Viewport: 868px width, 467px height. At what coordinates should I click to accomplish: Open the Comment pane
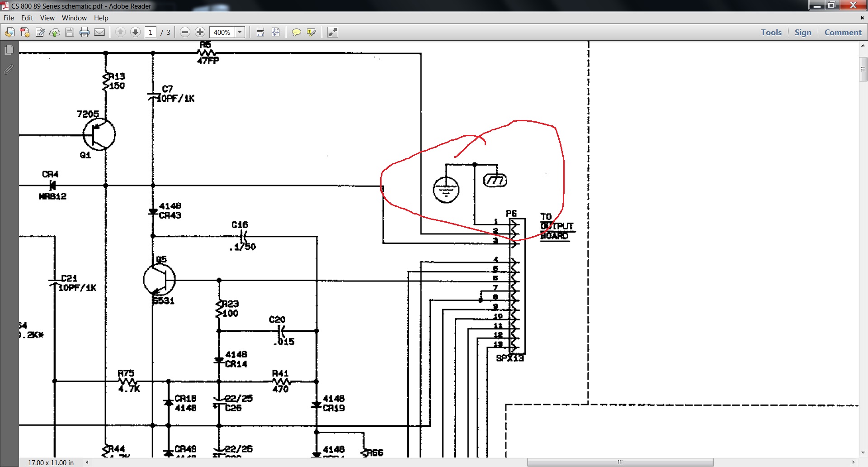(843, 32)
